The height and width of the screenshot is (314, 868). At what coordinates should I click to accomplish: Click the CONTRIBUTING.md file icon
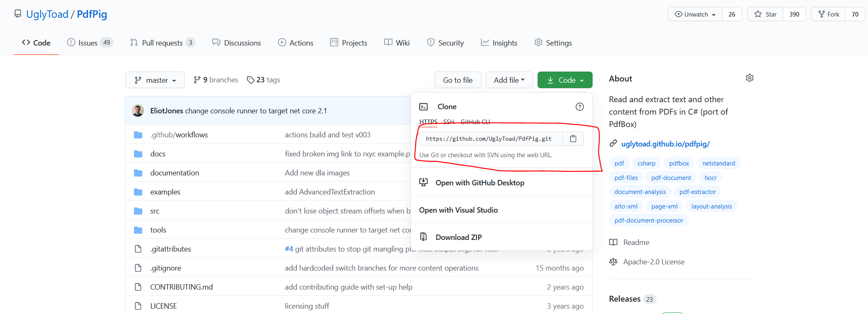[x=138, y=287]
